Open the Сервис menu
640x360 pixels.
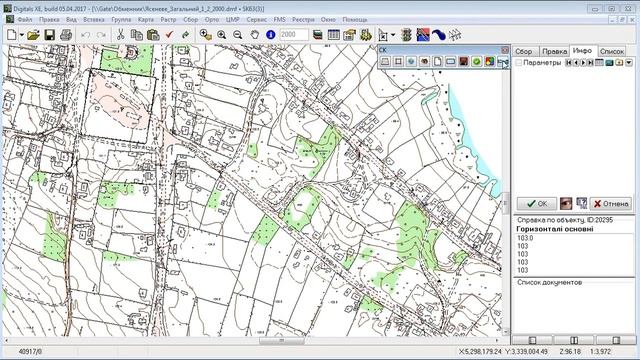point(257,20)
